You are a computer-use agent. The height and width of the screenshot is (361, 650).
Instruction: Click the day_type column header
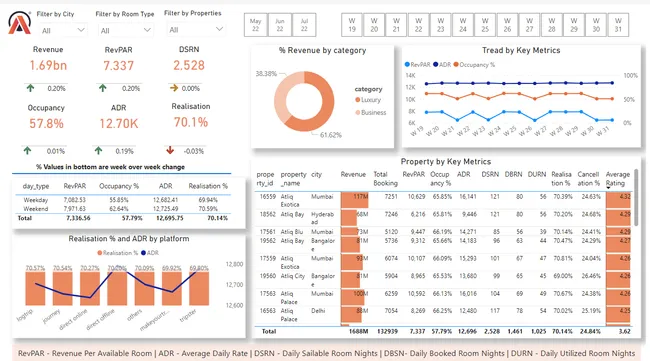click(36, 186)
